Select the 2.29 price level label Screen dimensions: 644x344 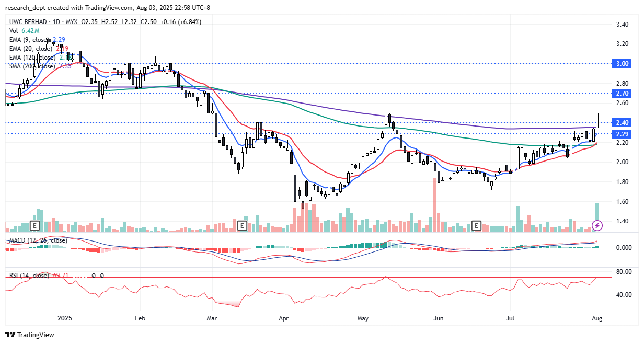click(622, 134)
